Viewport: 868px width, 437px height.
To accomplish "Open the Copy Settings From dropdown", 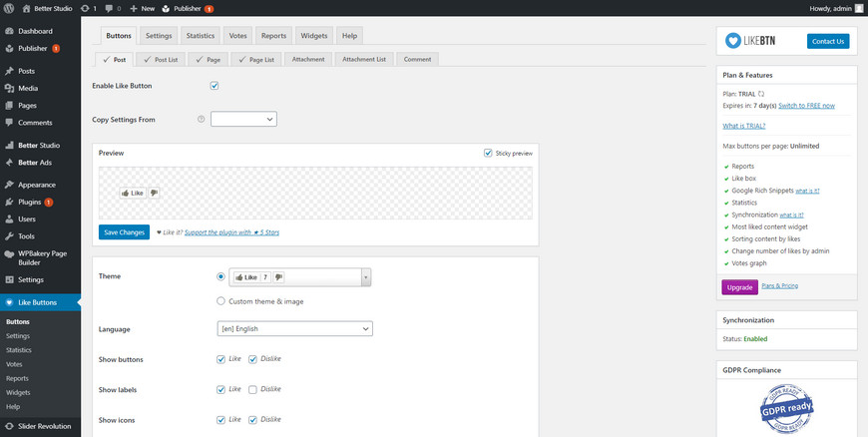I will click(x=243, y=119).
